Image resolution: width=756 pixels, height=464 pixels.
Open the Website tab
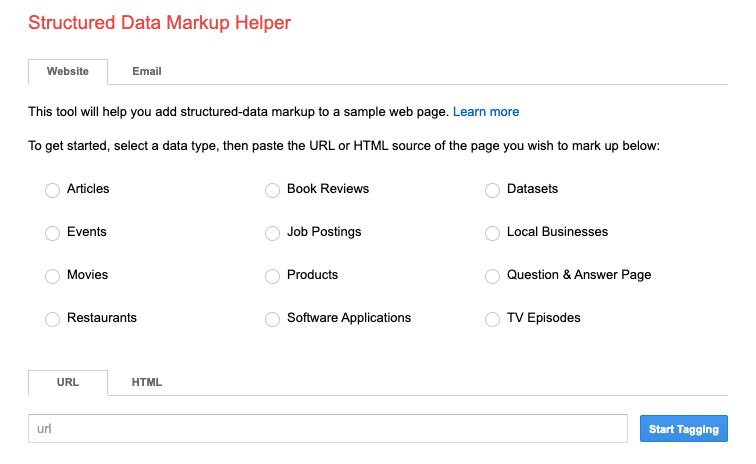click(68, 71)
